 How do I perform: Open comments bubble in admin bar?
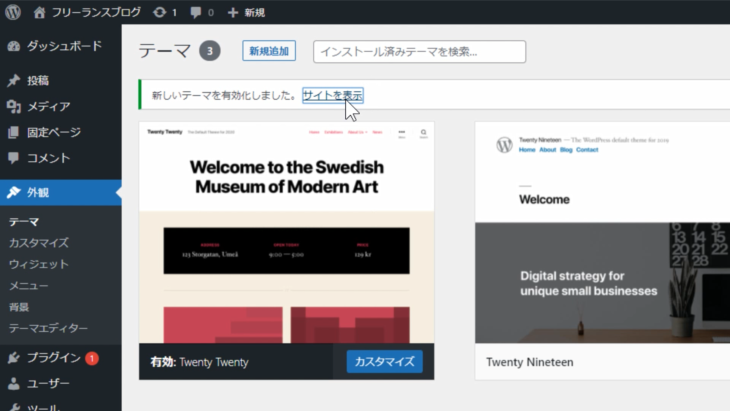[x=196, y=13]
